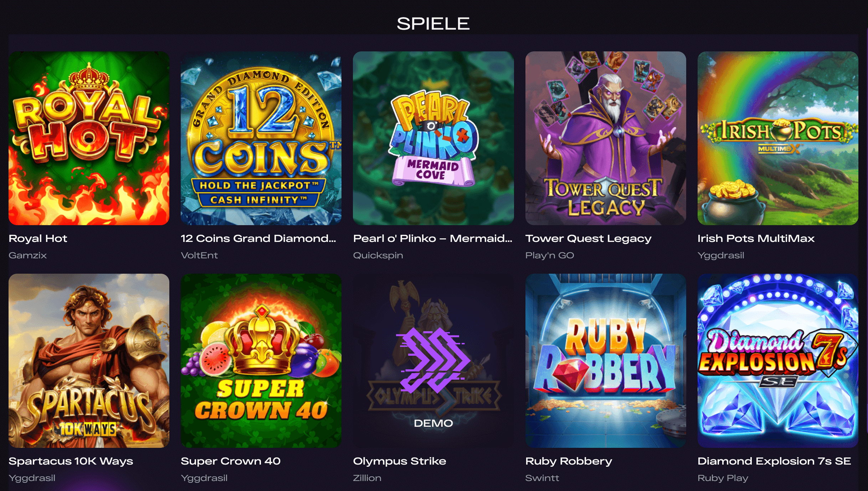Click the Gamzix provider name

27,255
